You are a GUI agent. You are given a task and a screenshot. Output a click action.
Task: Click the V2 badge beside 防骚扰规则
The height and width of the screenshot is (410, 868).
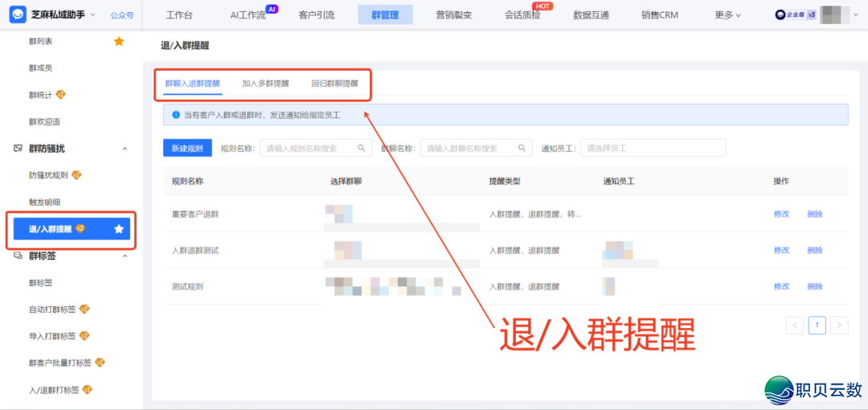(76, 175)
